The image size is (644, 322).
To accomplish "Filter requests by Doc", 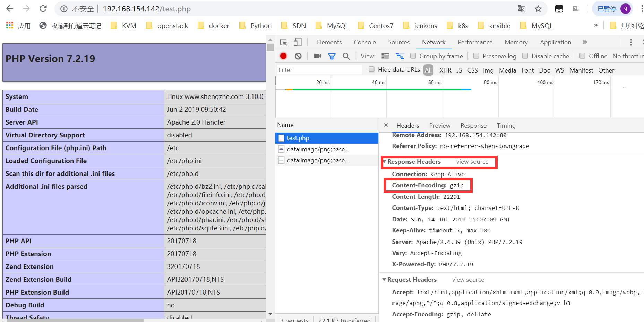I will point(544,70).
